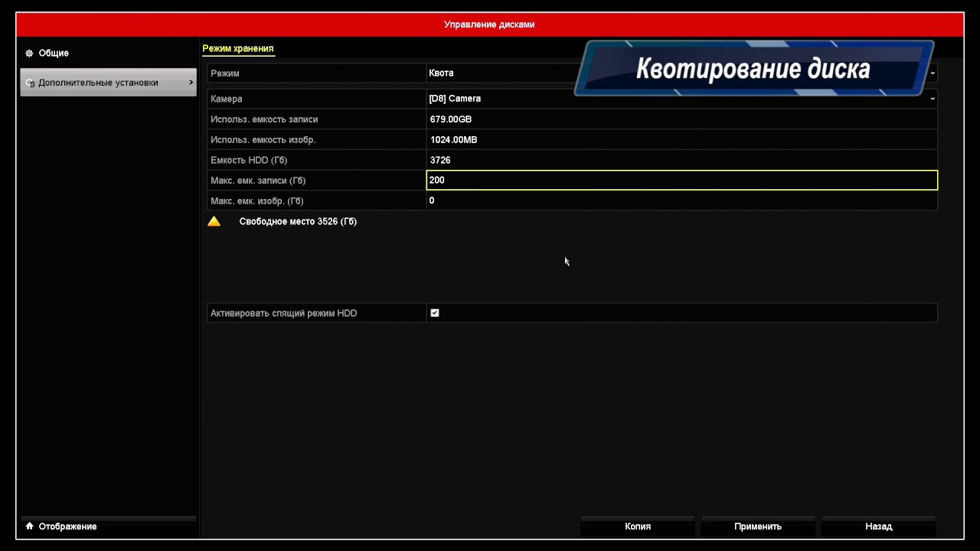Screen dimensions: 980x551
Task: Click the gear icon next to Общие
Action: tap(29, 54)
